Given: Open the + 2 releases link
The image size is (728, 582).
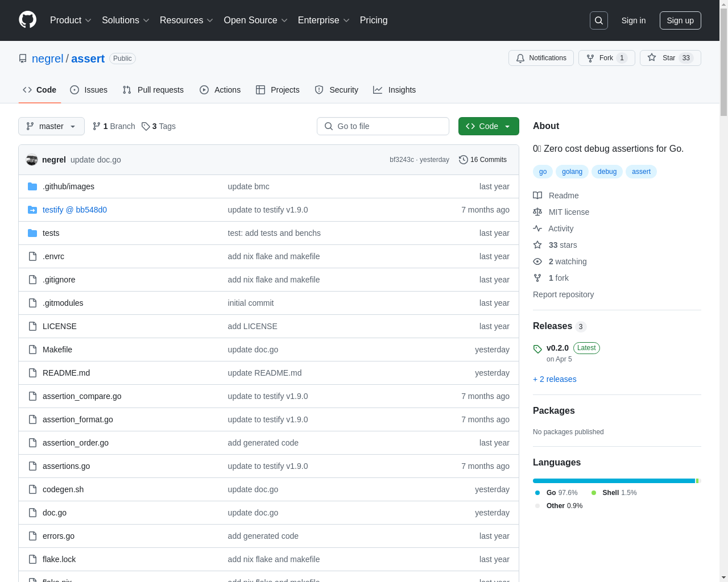Looking at the screenshot, I should tap(555, 379).
